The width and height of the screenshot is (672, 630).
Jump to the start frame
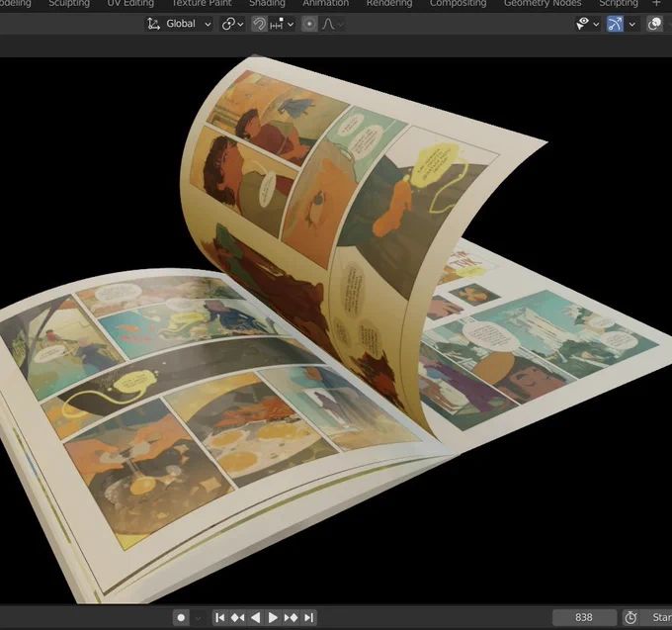pos(219,617)
